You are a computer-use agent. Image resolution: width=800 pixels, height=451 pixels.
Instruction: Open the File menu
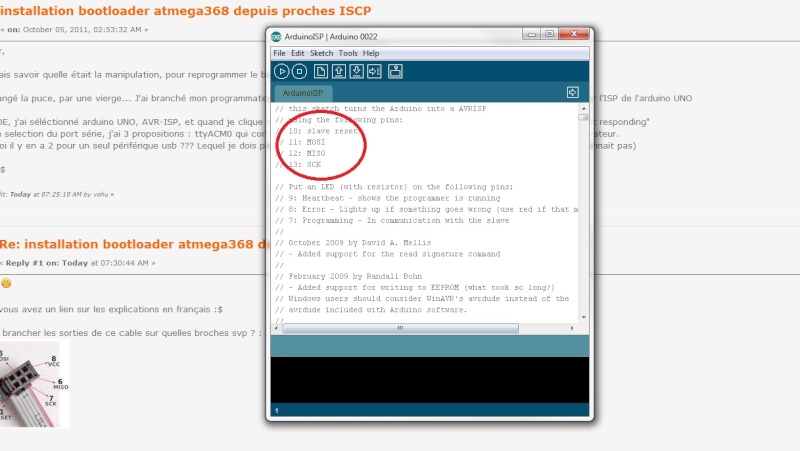pos(279,53)
